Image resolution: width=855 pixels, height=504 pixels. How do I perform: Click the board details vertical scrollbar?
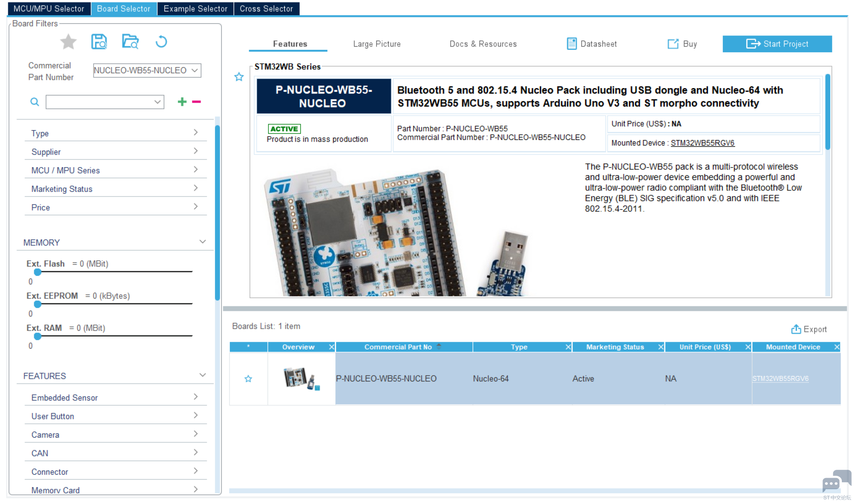827,112
